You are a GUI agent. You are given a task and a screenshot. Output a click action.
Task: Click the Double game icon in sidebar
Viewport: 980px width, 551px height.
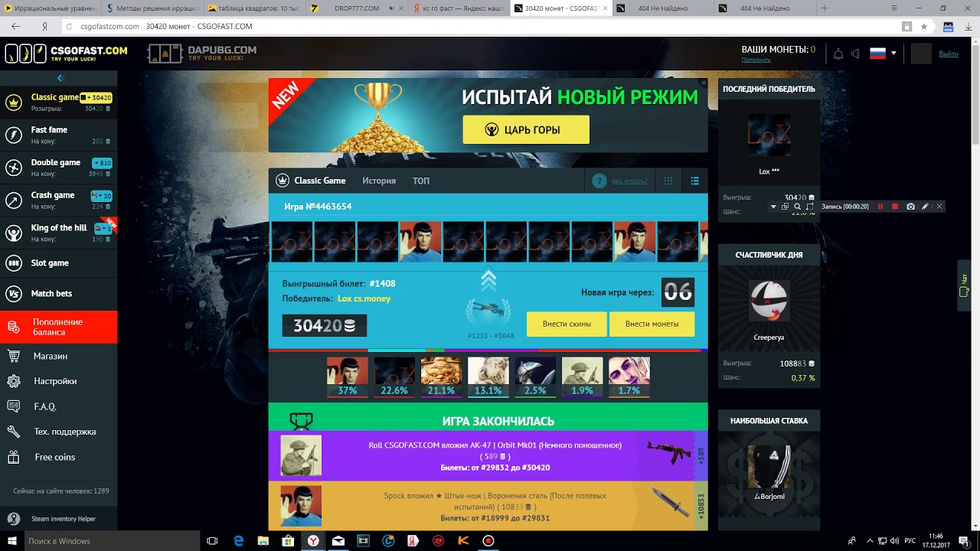tap(13, 168)
